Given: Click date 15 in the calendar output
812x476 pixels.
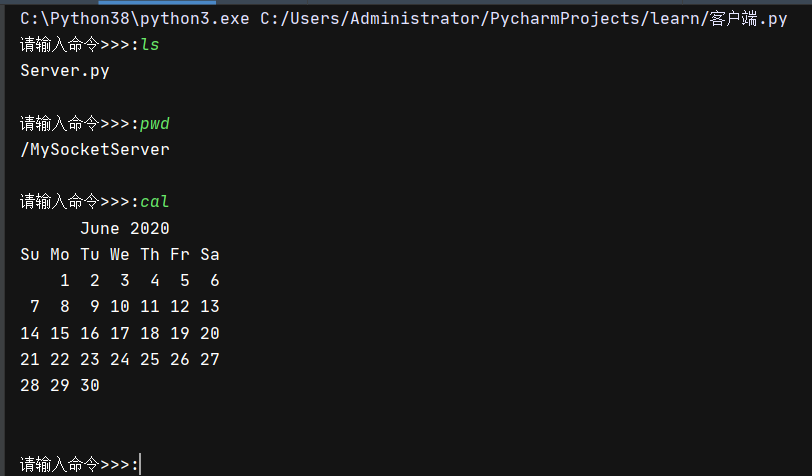Looking at the screenshot, I should 60,333.
